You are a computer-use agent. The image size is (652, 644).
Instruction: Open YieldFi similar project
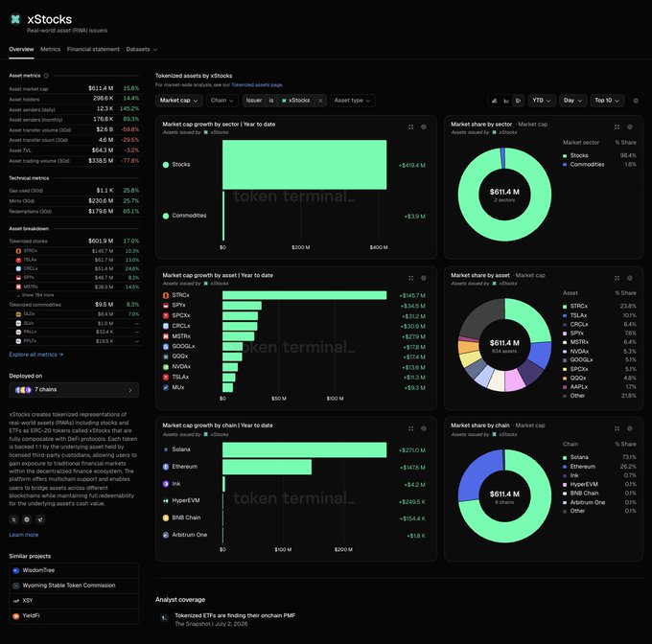pyautogui.click(x=74, y=616)
